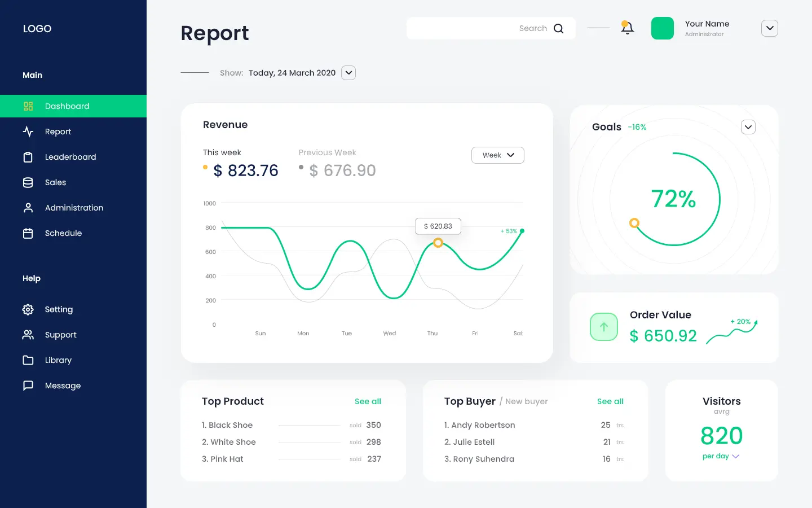Open notifications bell icon
Viewport: 812px width, 508px height.
pyautogui.click(x=627, y=28)
